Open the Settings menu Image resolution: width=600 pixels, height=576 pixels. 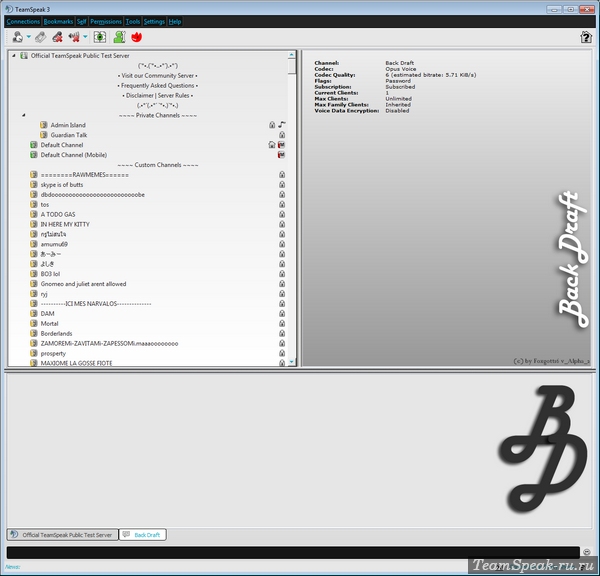pyautogui.click(x=154, y=21)
